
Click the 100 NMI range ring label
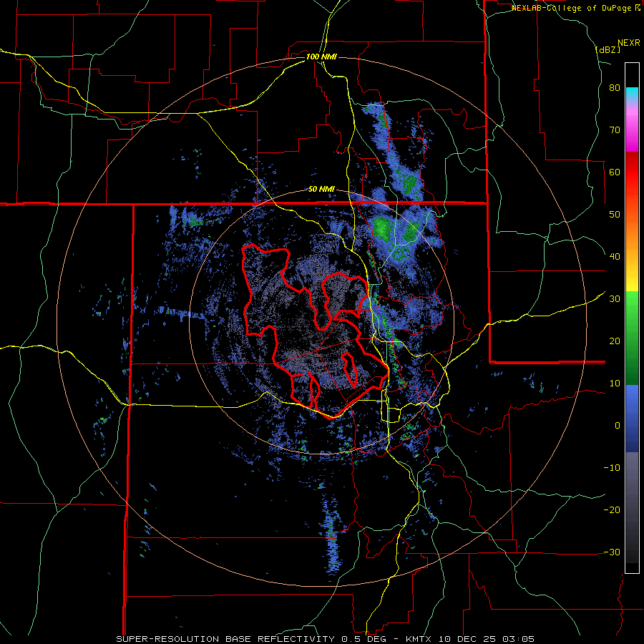(321, 57)
